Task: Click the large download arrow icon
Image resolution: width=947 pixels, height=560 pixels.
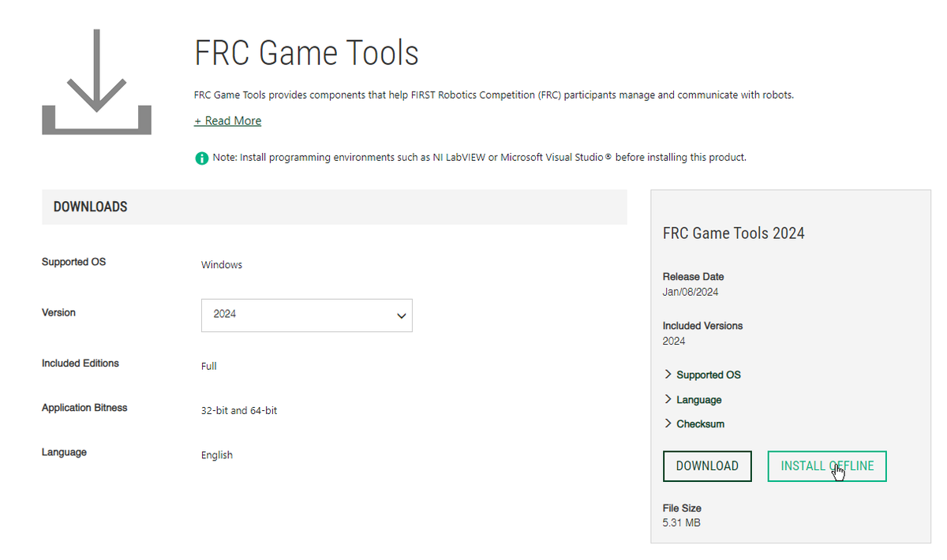Action: [96, 82]
